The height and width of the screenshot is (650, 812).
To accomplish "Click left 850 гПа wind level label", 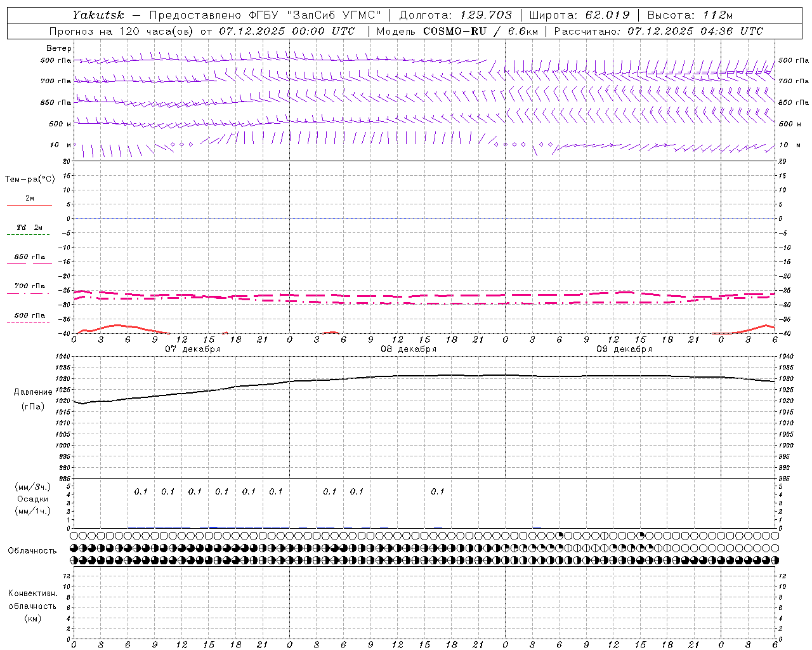I will (x=56, y=102).
